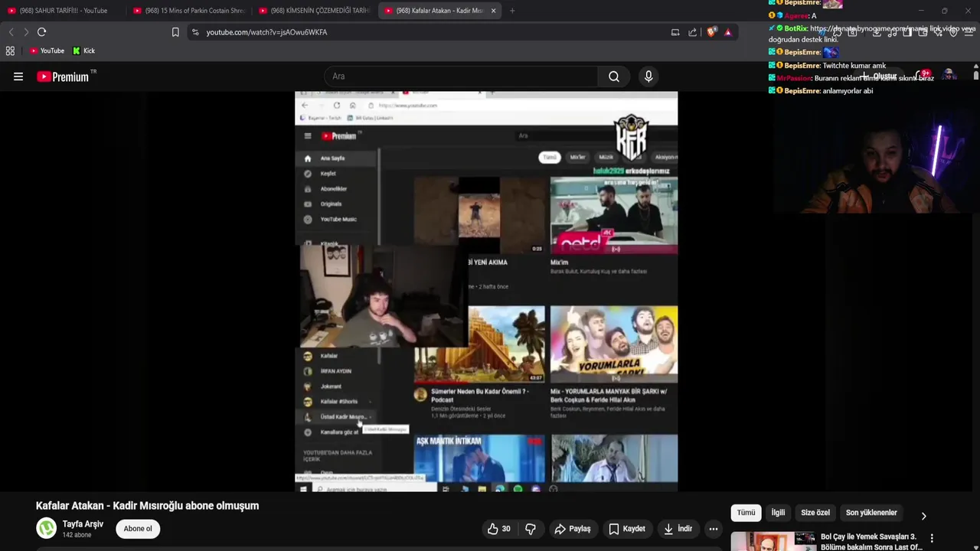Click the browser share page icon
Screen dimensions: 980x551
693,32
